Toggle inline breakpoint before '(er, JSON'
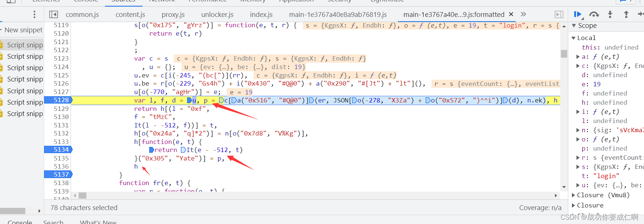The image size is (644, 224). 312,100
